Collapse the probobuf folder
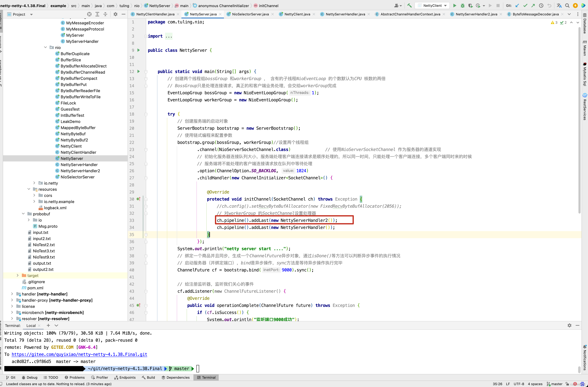Viewport: 588px width, 387px height. (x=23, y=214)
